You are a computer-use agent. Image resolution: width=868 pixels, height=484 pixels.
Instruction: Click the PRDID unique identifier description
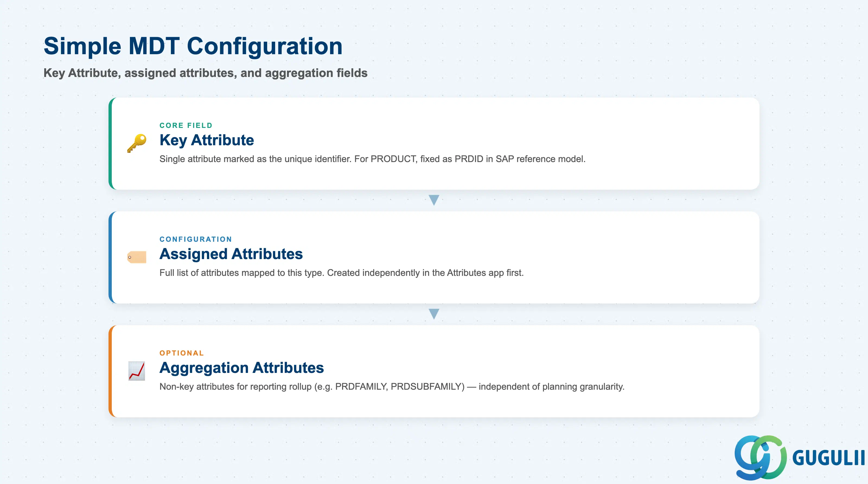(x=372, y=159)
